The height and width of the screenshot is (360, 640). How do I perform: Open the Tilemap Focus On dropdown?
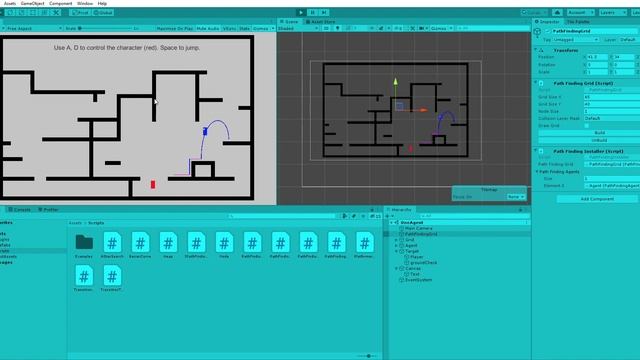(516, 197)
